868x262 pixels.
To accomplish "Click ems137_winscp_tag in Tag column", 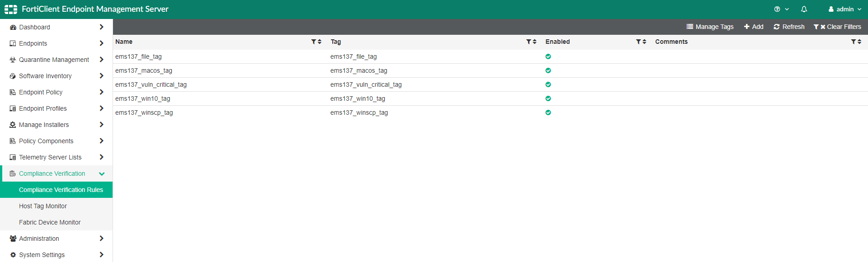I will (x=359, y=112).
